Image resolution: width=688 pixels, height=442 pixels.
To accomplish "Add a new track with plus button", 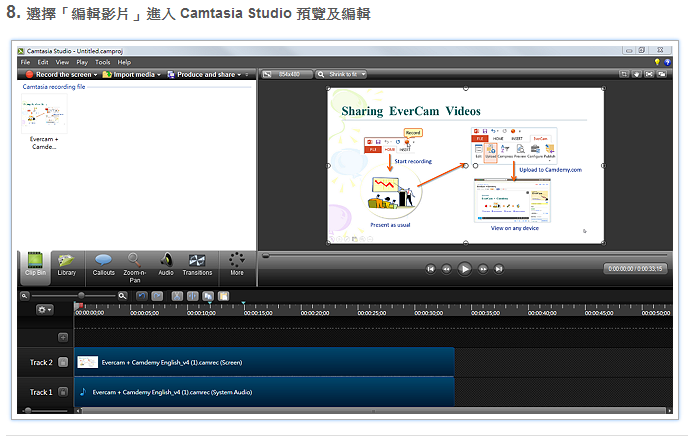I will [63, 337].
